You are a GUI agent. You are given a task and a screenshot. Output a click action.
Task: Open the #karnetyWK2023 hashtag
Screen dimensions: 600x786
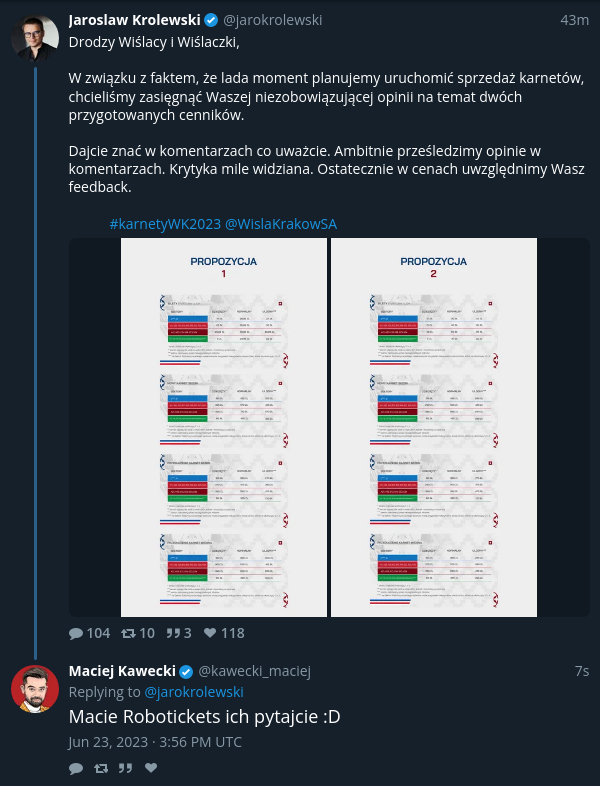coord(165,224)
